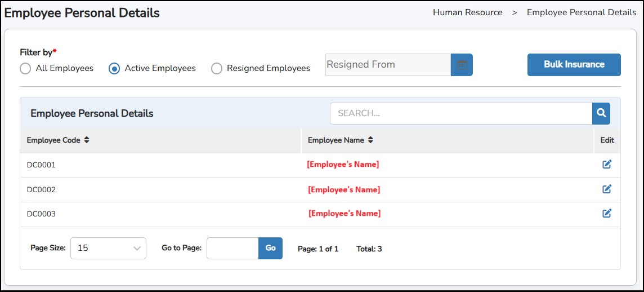Click Employee Personal Details breadcrumb

click(x=582, y=12)
